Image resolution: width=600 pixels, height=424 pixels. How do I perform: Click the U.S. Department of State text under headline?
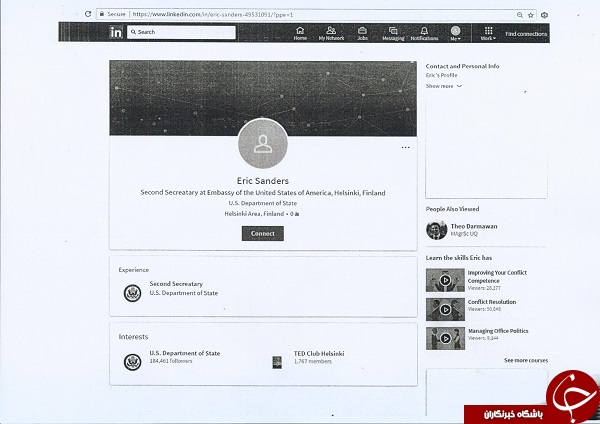tap(263, 203)
